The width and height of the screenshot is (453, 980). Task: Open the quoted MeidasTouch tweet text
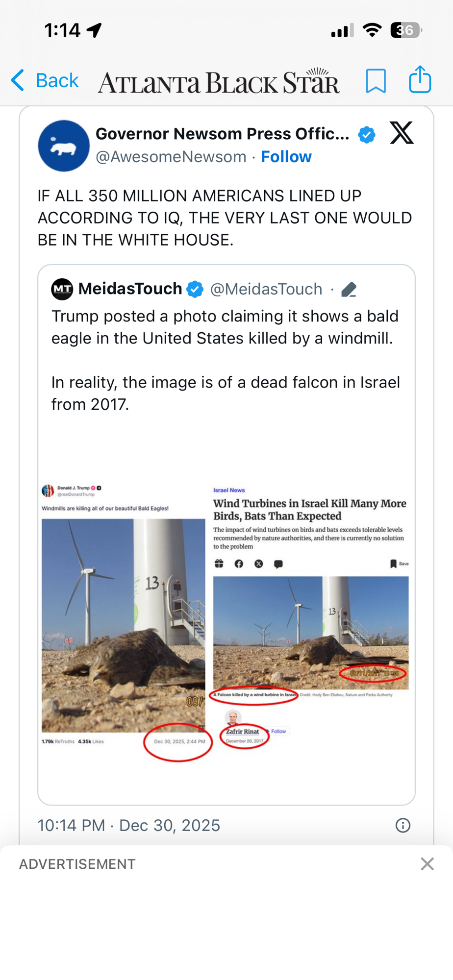225,360
